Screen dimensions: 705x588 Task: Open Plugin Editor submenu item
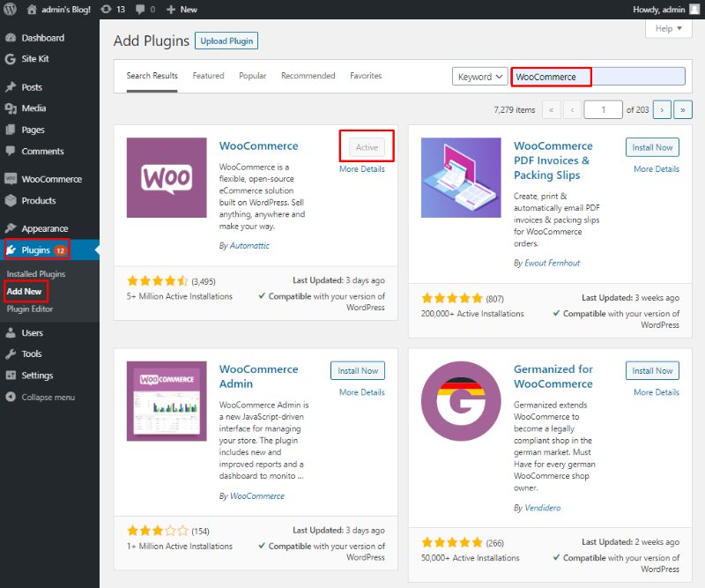click(30, 309)
